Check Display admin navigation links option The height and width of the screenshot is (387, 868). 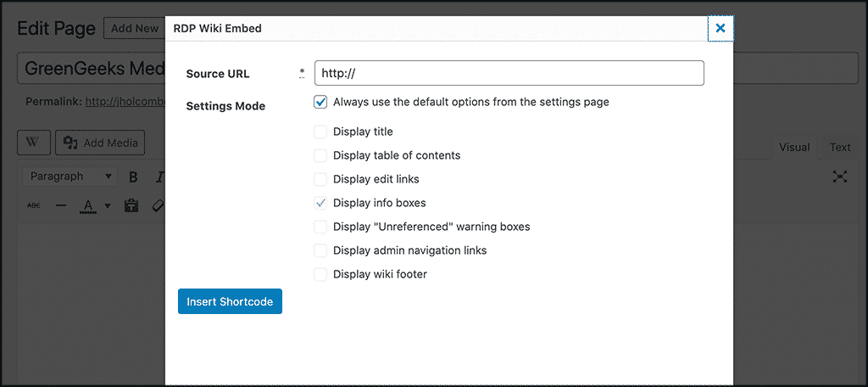pos(320,250)
